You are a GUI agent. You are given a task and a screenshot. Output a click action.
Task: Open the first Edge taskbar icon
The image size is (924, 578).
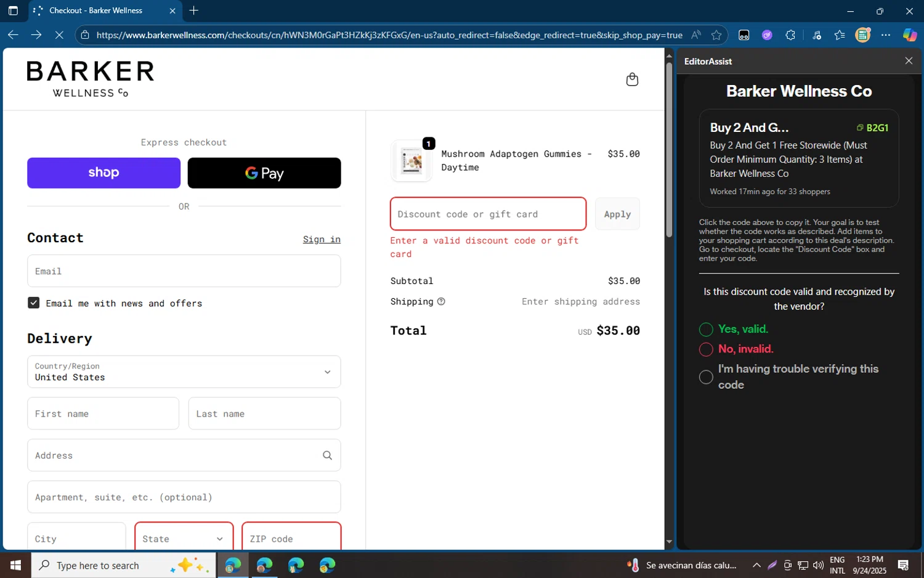(233, 565)
